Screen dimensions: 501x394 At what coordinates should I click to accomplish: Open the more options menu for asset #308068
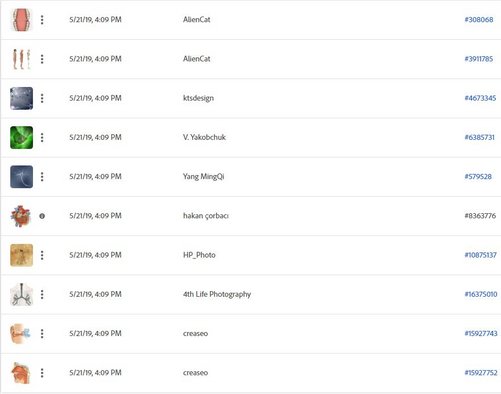click(x=42, y=20)
